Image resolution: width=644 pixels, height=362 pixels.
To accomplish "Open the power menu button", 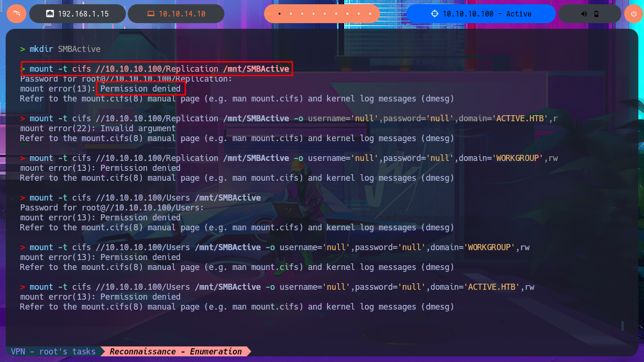I will 634,14.
